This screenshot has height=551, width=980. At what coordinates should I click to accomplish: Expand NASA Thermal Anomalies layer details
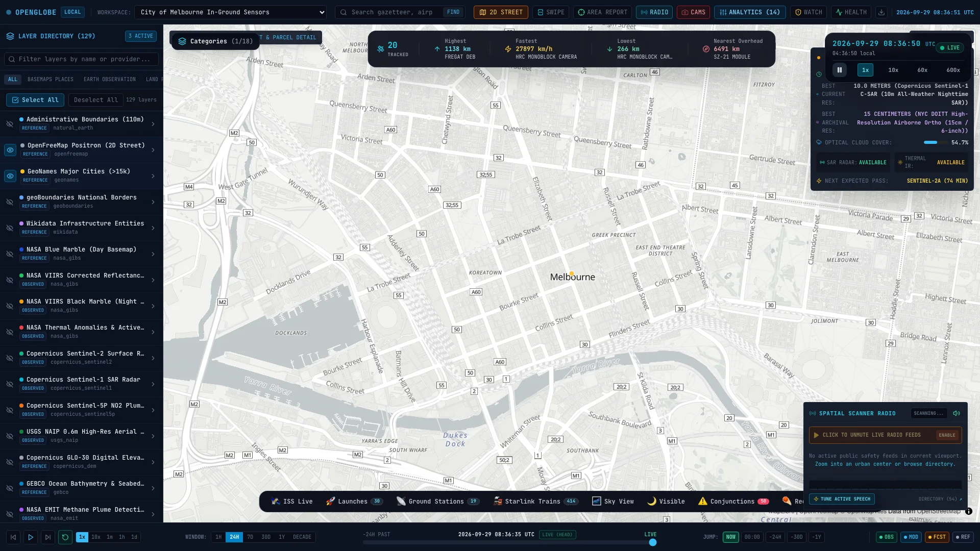click(153, 332)
